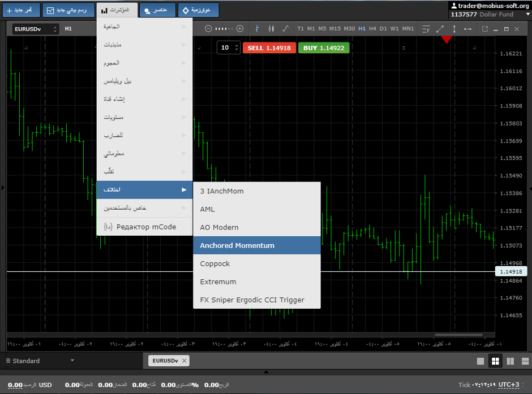Screen dimensions: 532x394
Task: Select vertical columns layout icon
Action: point(510,361)
